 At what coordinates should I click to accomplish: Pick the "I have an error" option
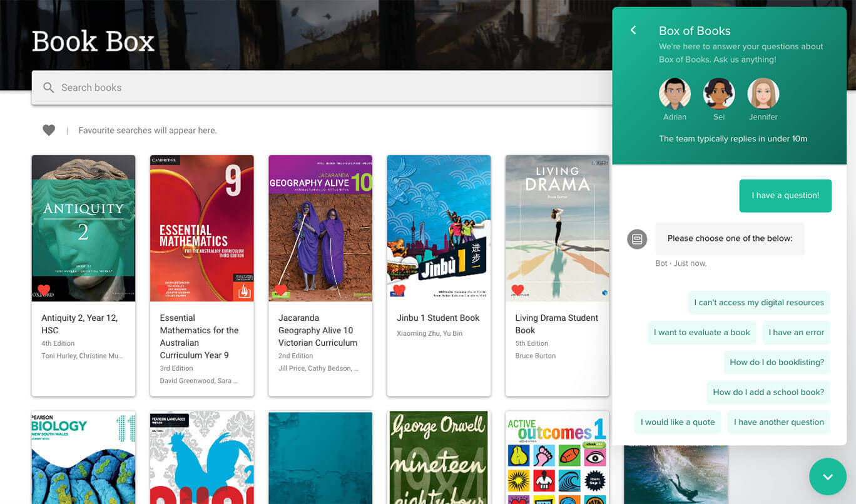coord(796,333)
